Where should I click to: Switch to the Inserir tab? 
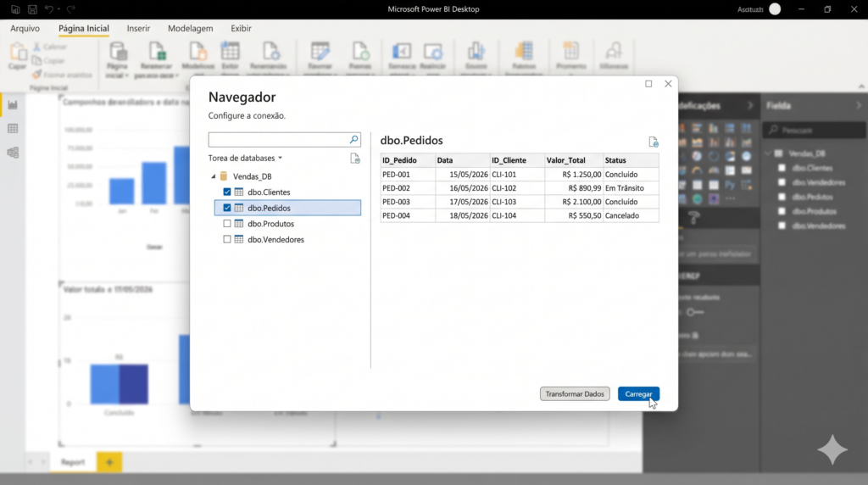pyautogui.click(x=138, y=28)
